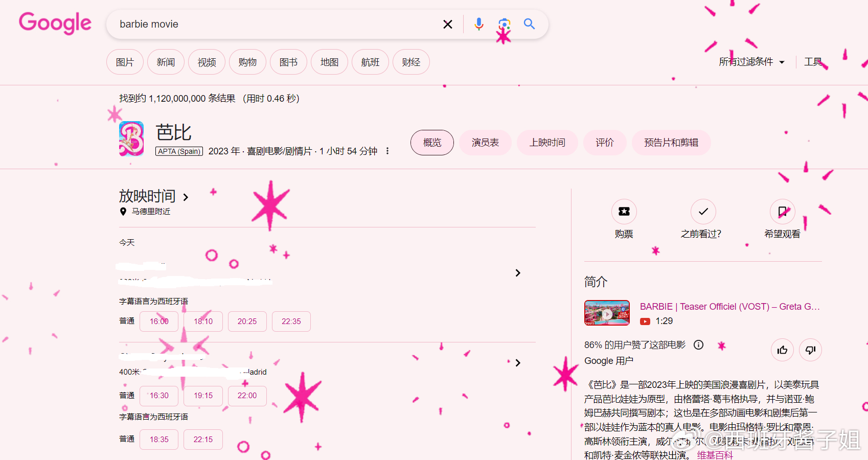The image size is (868, 460).
Task: Select the 图片 filter tab
Action: pos(125,62)
